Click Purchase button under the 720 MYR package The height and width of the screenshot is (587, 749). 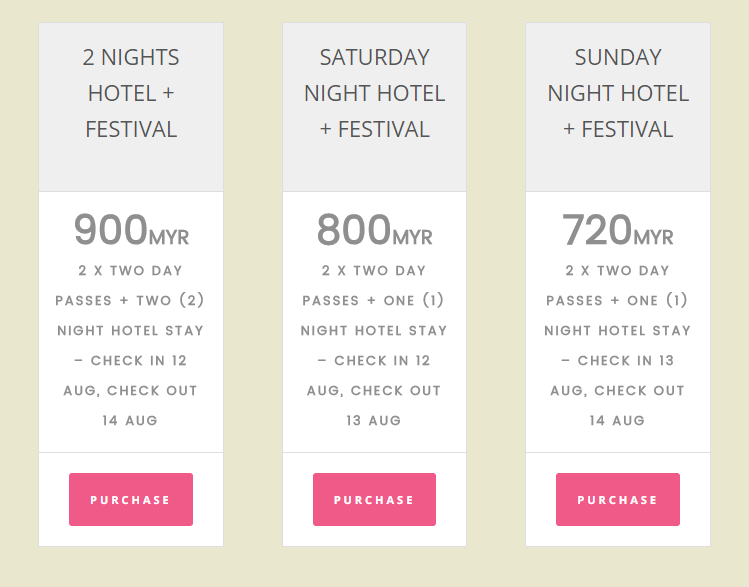coord(617,499)
